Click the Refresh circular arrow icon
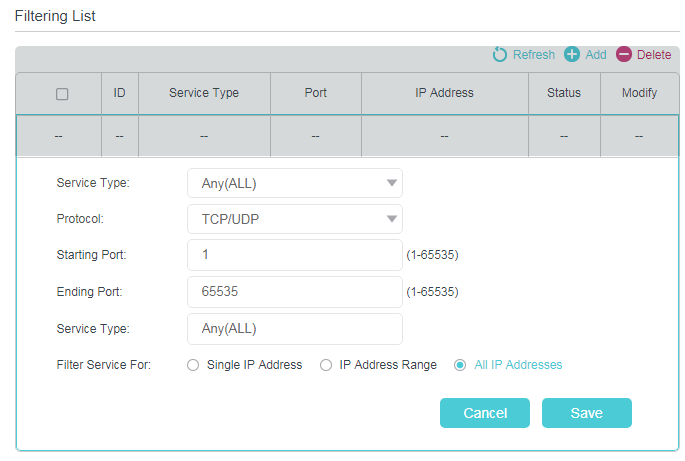The height and width of the screenshot is (461, 685). (499, 55)
